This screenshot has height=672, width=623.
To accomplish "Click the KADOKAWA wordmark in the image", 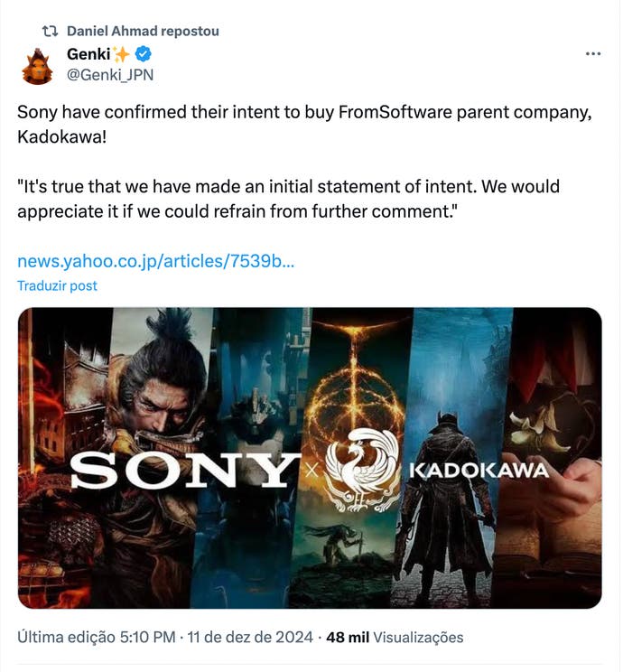I will [x=479, y=471].
